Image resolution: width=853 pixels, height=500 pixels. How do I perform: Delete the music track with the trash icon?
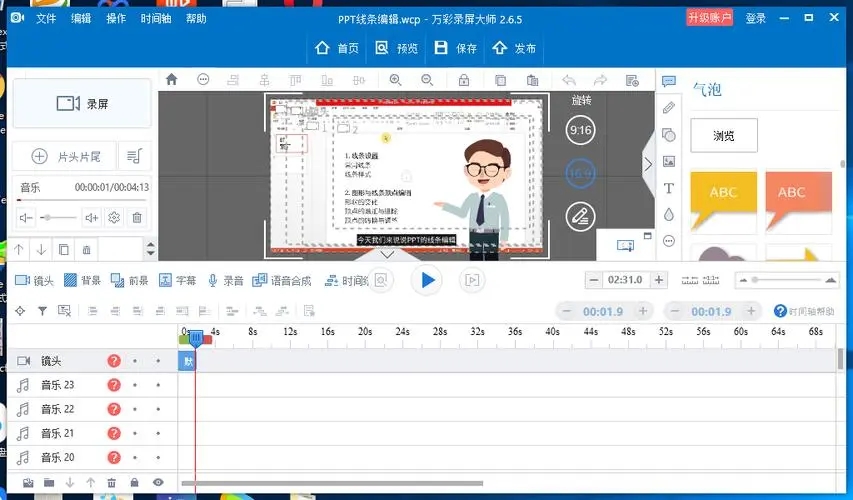137,217
